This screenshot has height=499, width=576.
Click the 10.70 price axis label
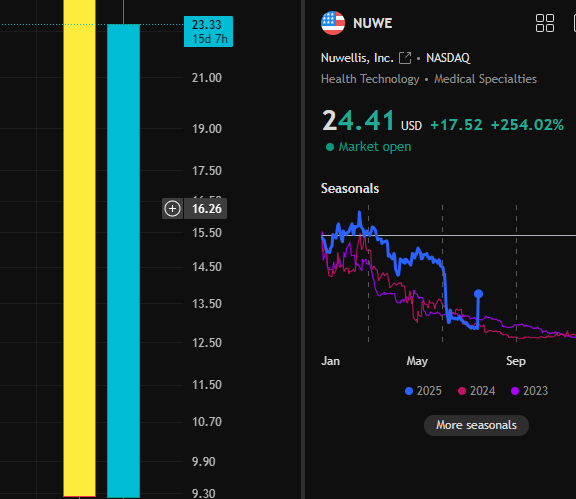(207, 421)
